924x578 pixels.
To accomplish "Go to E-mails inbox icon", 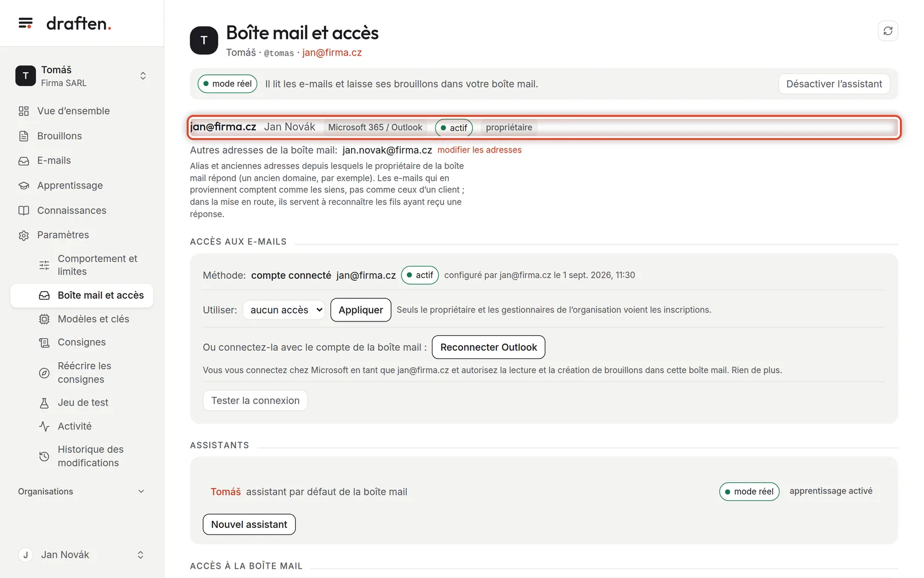I will [24, 161].
